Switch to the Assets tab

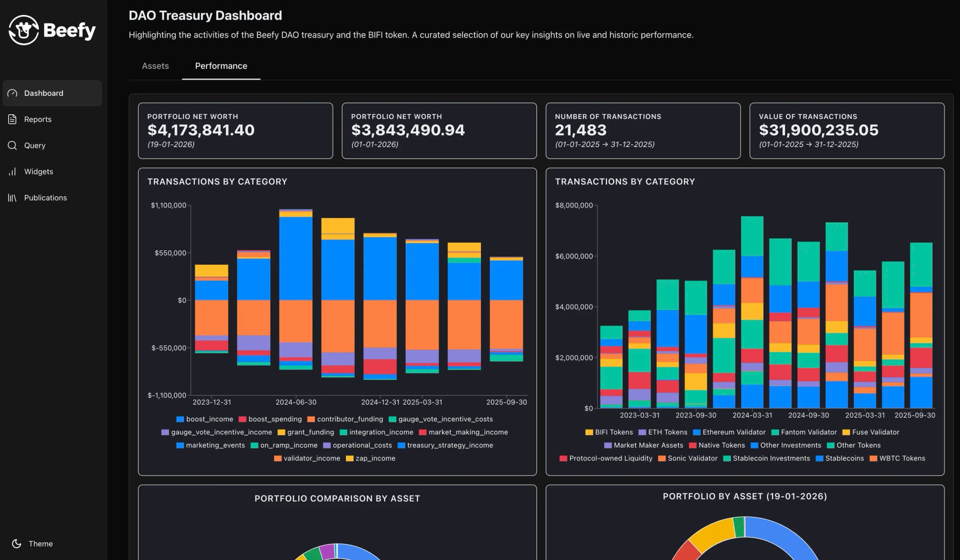155,65
